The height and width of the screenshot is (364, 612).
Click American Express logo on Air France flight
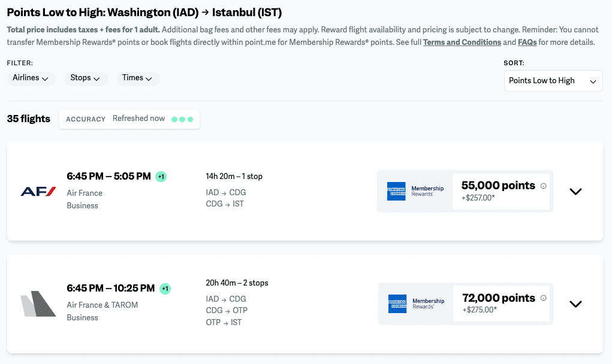pyautogui.click(x=396, y=191)
